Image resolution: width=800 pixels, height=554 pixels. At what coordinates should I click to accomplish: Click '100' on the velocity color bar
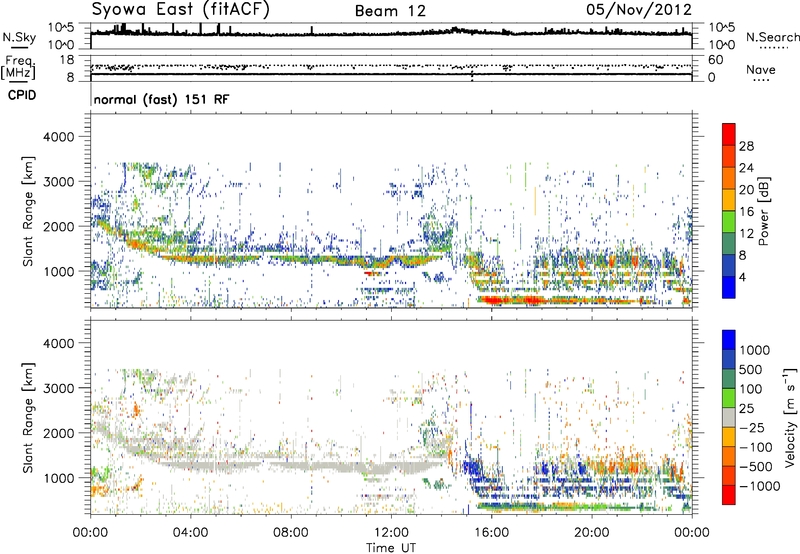[x=751, y=389]
